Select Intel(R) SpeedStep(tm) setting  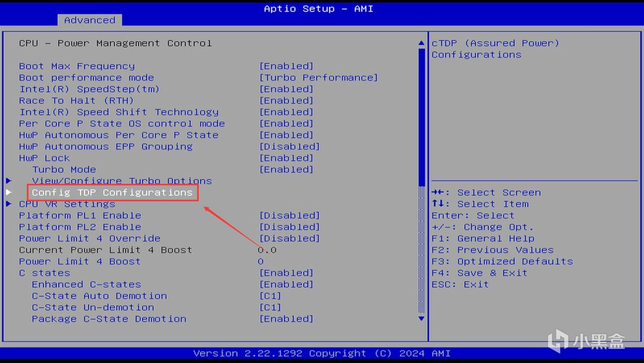point(90,89)
